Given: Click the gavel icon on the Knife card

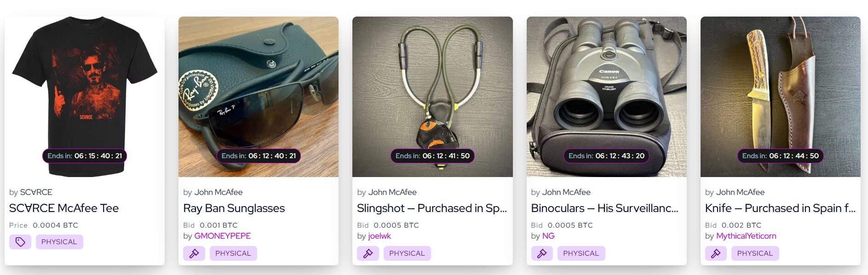Looking at the screenshot, I should click(716, 253).
